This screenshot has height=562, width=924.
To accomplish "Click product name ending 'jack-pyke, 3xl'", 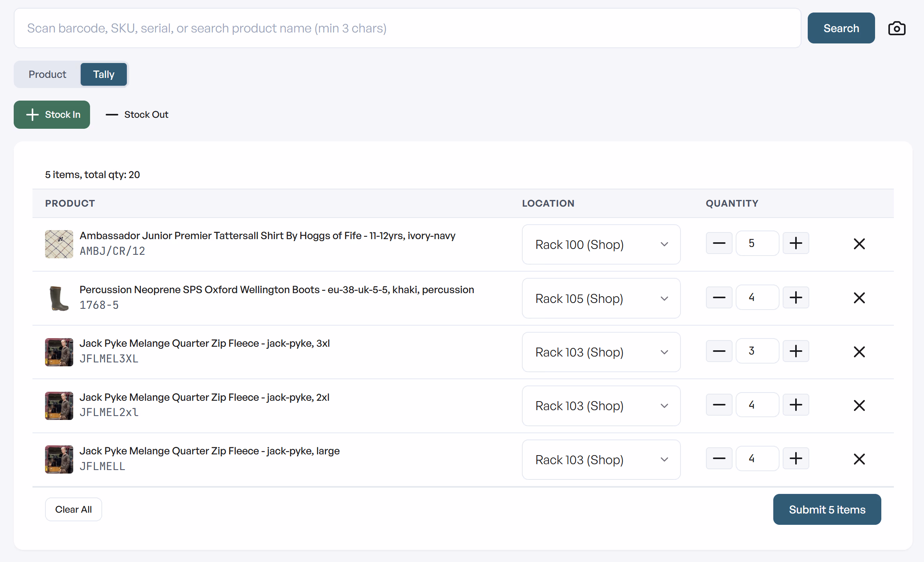I will tap(205, 343).
